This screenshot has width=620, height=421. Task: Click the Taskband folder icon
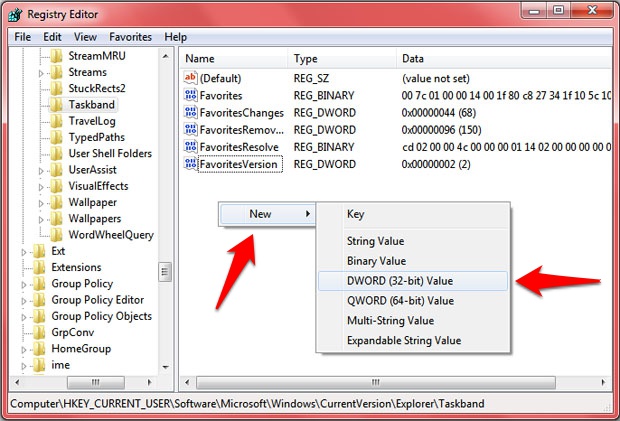pos(57,104)
